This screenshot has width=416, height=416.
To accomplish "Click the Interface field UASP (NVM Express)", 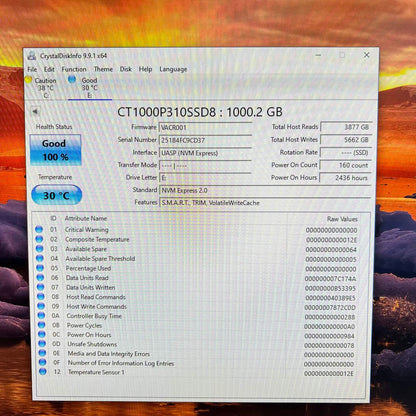I will [205, 153].
